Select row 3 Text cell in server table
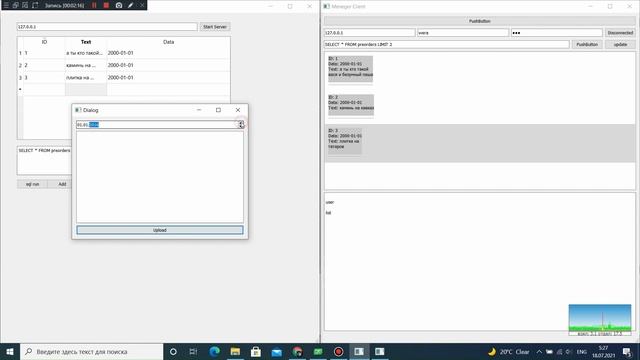Image resolution: width=640 pixels, height=360 pixels. pyautogui.click(x=86, y=78)
